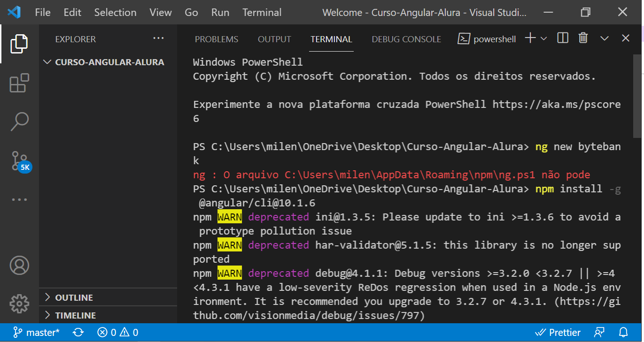Synchronize changes icon in status bar
The height and width of the screenshot is (342, 644).
point(78,333)
